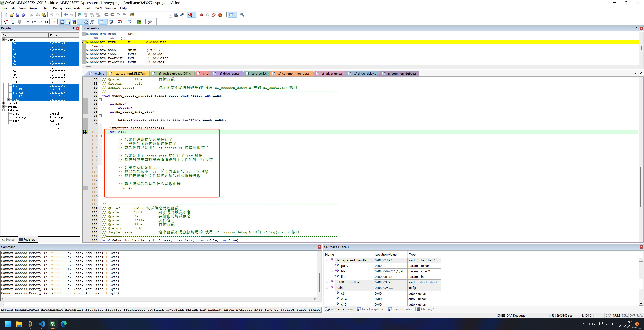Open the Windows Start menu
Viewport: 644px width, 330px height.
(x=8, y=324)
